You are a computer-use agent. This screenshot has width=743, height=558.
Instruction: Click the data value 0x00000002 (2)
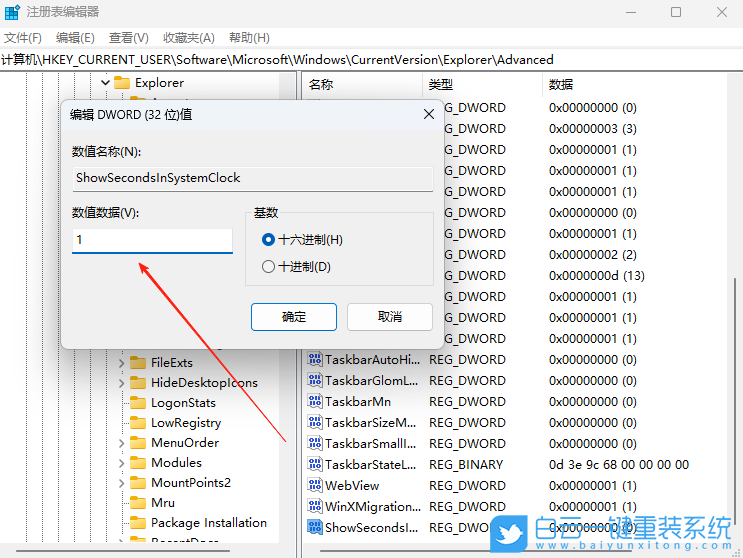tap(592, 254)
